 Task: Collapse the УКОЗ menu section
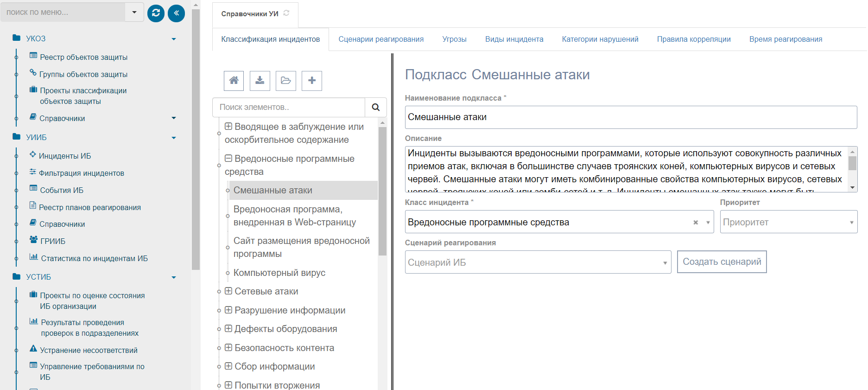[174, 39]
